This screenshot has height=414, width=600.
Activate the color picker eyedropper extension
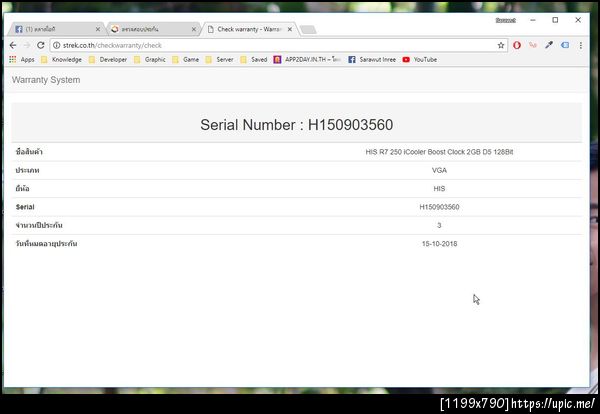coord(549,45)
